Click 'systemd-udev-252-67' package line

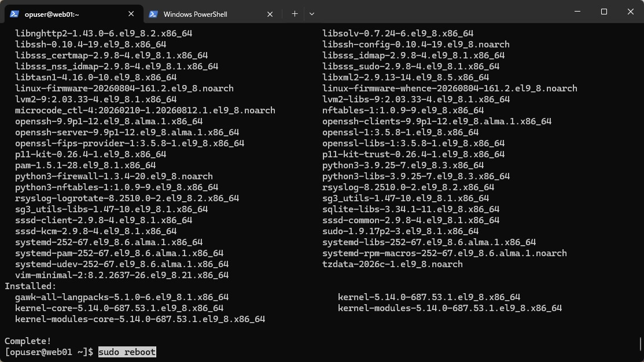pyautogui.click(x=122, y=264)
